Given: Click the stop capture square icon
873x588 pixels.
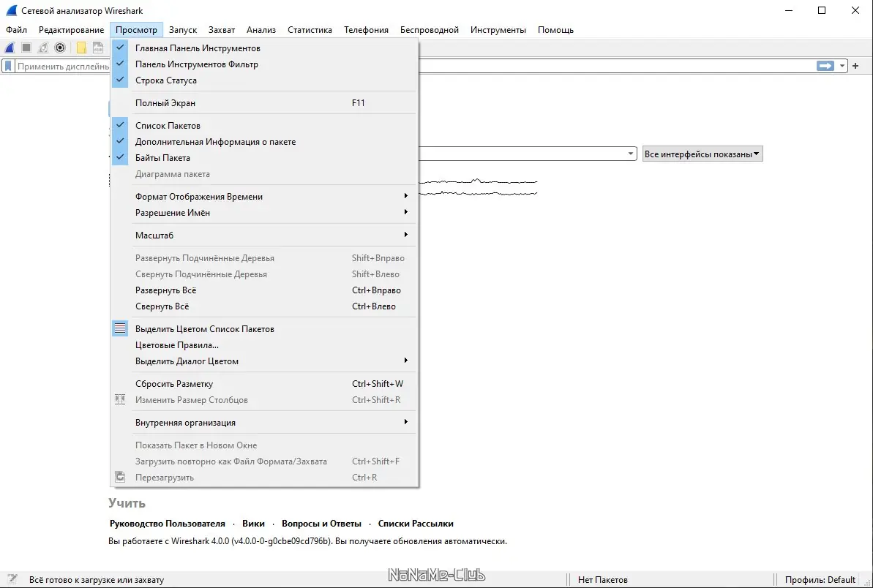Looking at the screenshot, I should (x=26, y=48).
